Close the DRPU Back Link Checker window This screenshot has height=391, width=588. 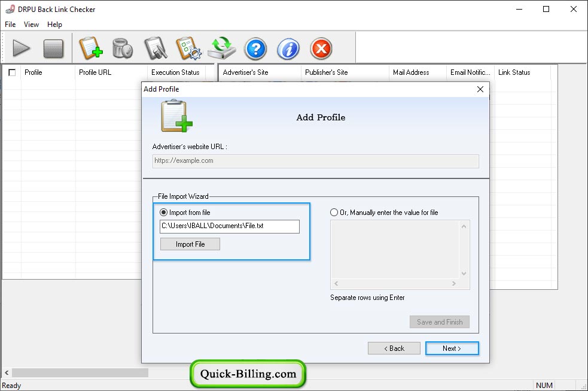tap(574, 9)
